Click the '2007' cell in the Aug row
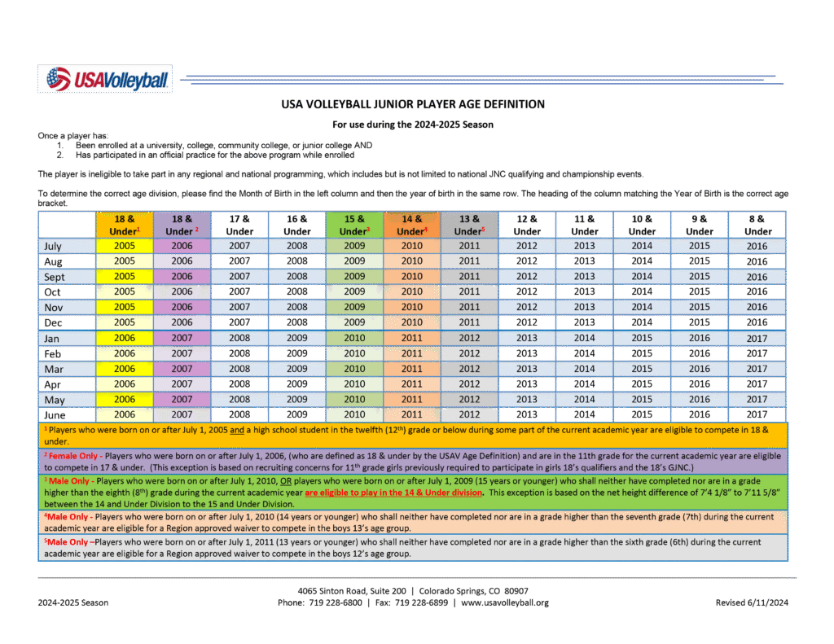This screenshot has width=834, height=644. tap(239, 261)
